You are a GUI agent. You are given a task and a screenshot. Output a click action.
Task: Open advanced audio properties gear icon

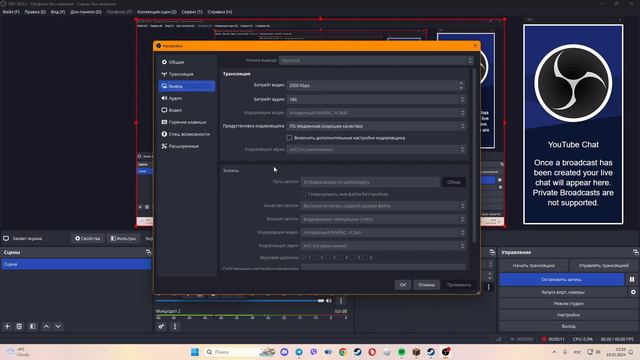tap(162, 327)
